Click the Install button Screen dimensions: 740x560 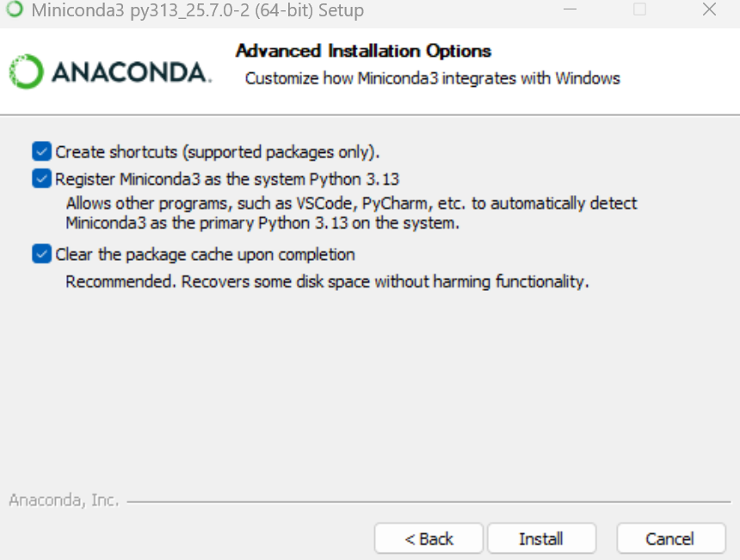coord(541,538)
